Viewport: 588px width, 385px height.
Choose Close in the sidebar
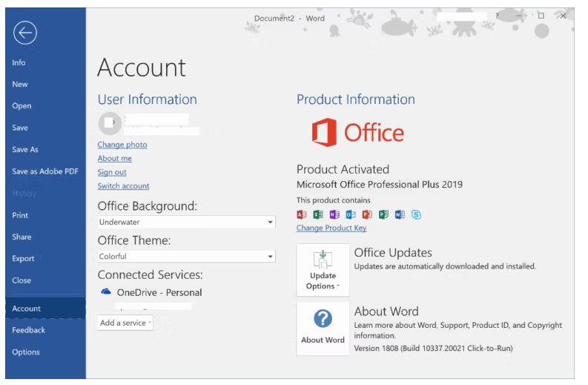click(22, 280)
